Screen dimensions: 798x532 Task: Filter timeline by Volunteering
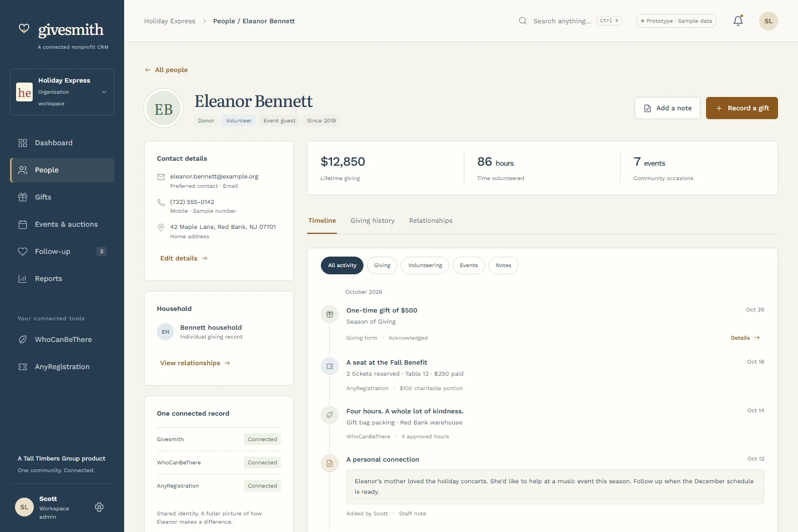tap(425, 265)
